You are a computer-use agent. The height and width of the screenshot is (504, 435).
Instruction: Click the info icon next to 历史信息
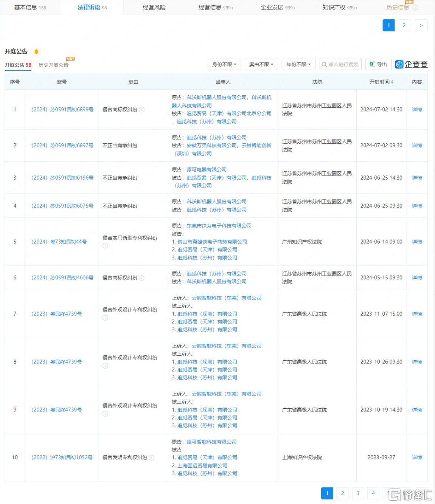[x=415, y=8]
